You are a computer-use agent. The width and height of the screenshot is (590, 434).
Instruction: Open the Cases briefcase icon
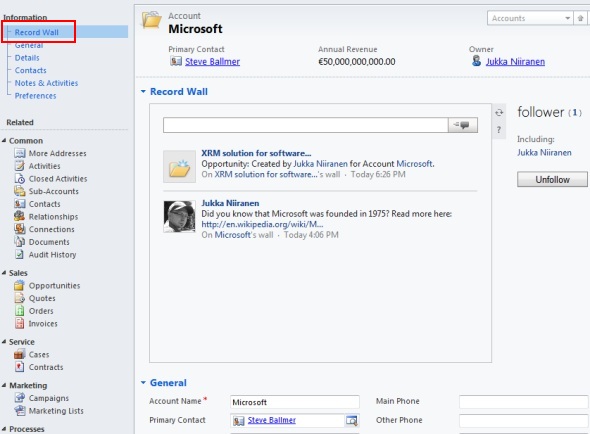point(20,354)
